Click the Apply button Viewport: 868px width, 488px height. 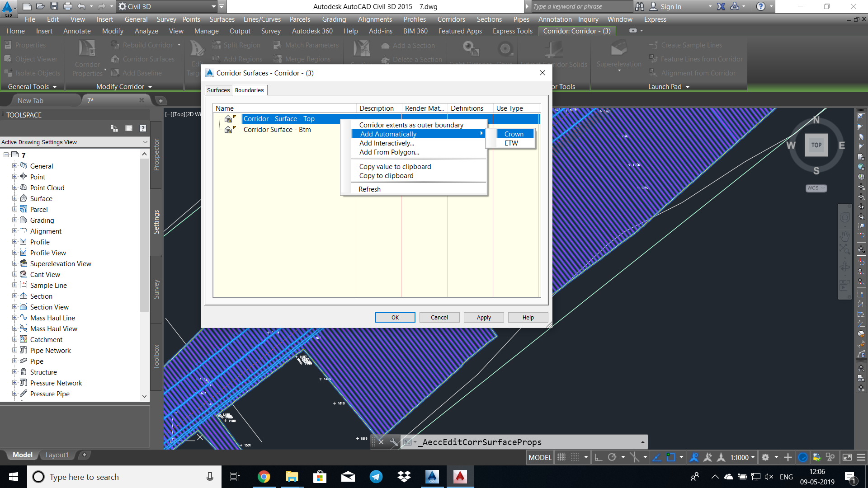pos(483,317)
